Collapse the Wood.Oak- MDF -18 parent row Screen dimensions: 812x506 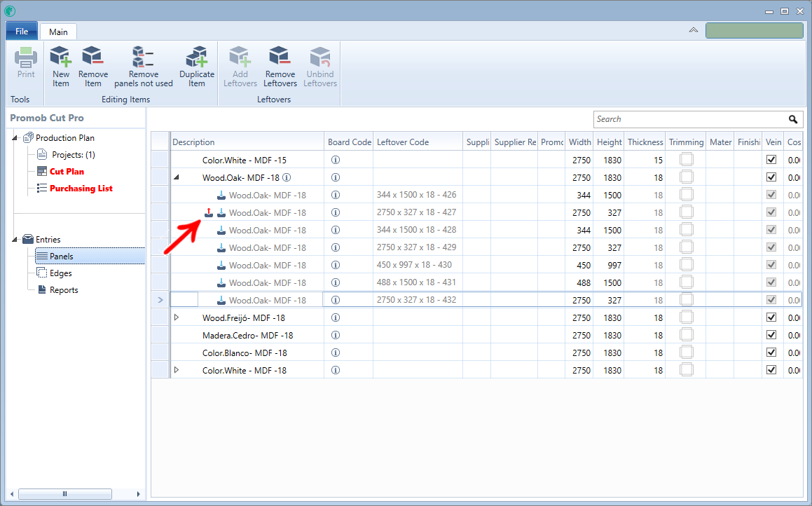click(176, 177)
